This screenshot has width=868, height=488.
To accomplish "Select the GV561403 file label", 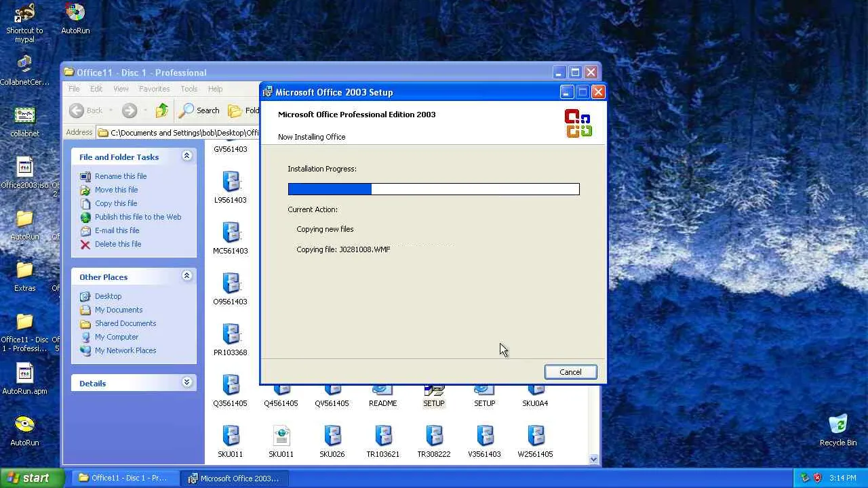I will tap(231, 149).
